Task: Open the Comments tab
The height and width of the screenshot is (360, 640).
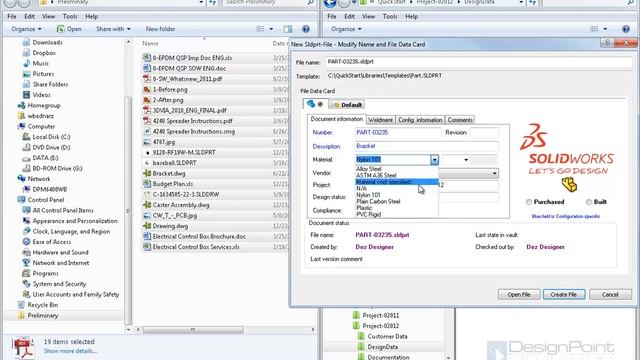Action: click(x=460, y=120)
